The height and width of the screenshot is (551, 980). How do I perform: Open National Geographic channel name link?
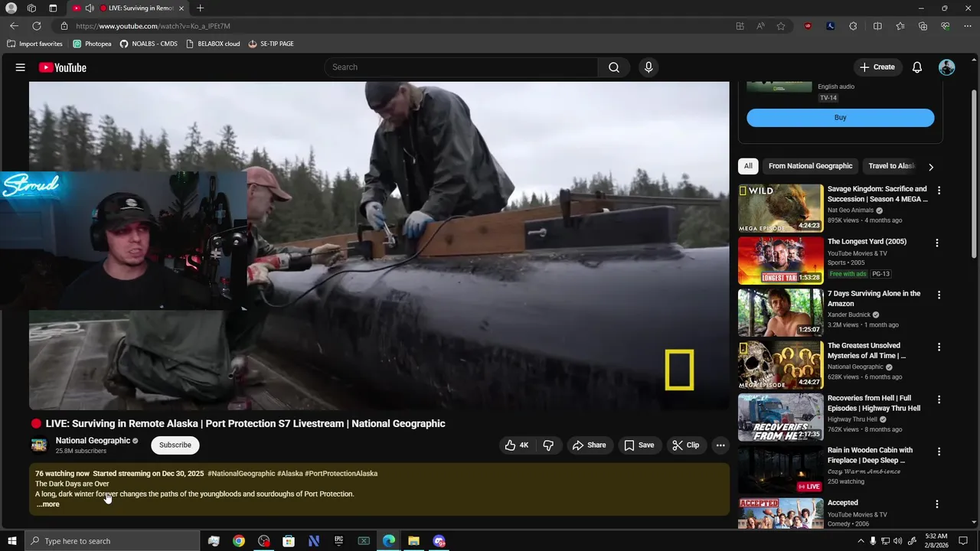[93, 440]
